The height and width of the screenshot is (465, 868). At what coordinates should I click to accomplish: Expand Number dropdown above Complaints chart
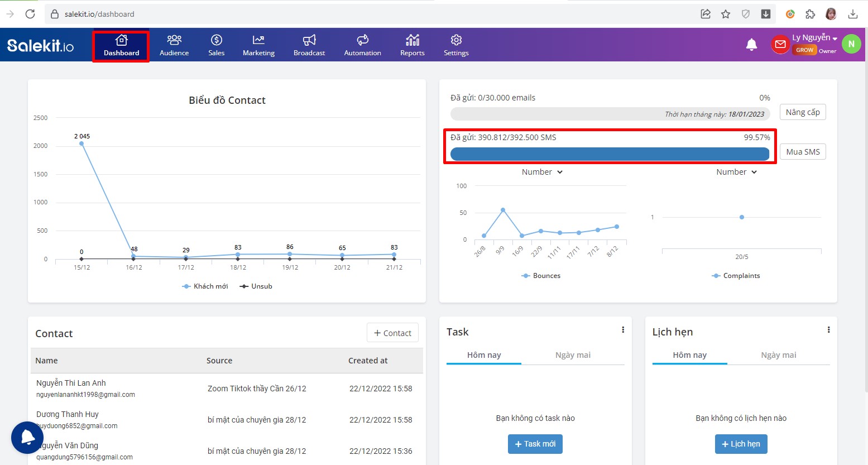(x=737, y=172)
